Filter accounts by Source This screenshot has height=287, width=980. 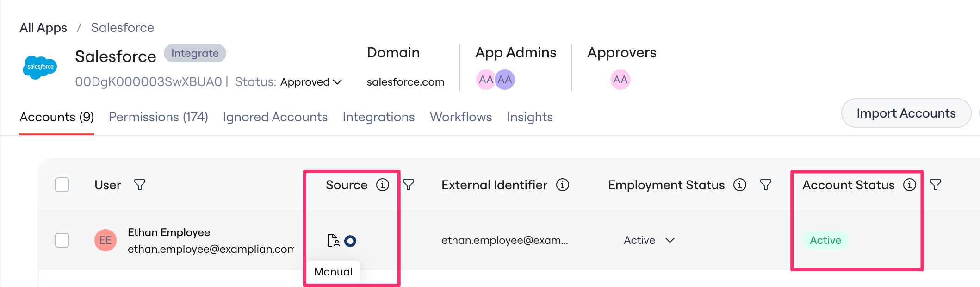pyautogui.click(x=409, y=185)
